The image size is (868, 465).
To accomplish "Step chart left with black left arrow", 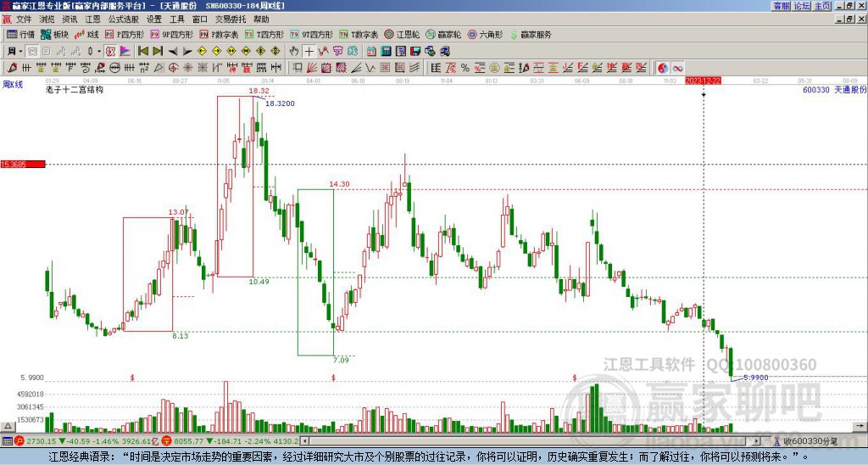I will 173,52.
